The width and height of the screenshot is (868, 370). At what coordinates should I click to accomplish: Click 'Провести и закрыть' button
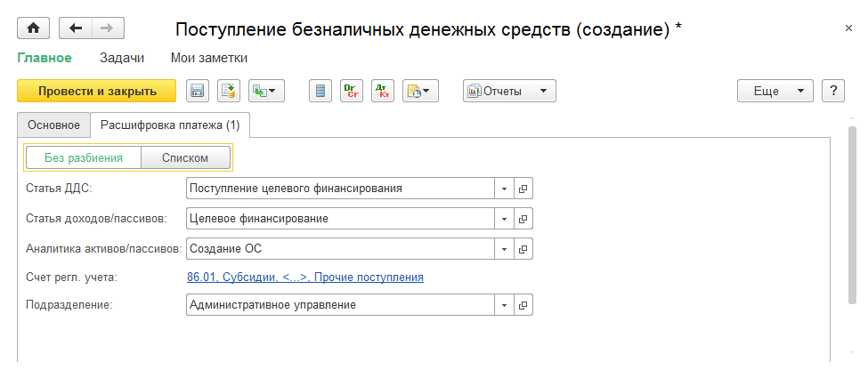point(97,91)
